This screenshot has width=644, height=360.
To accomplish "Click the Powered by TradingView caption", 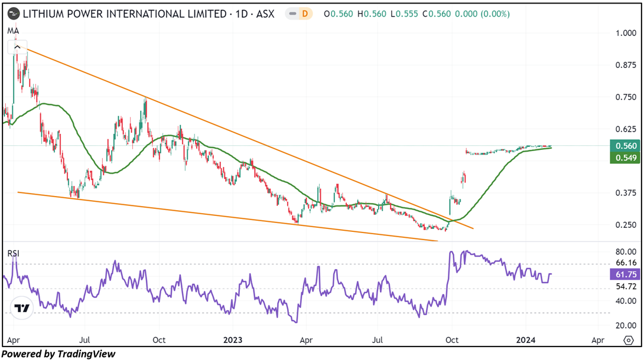I will pos(58,354).
